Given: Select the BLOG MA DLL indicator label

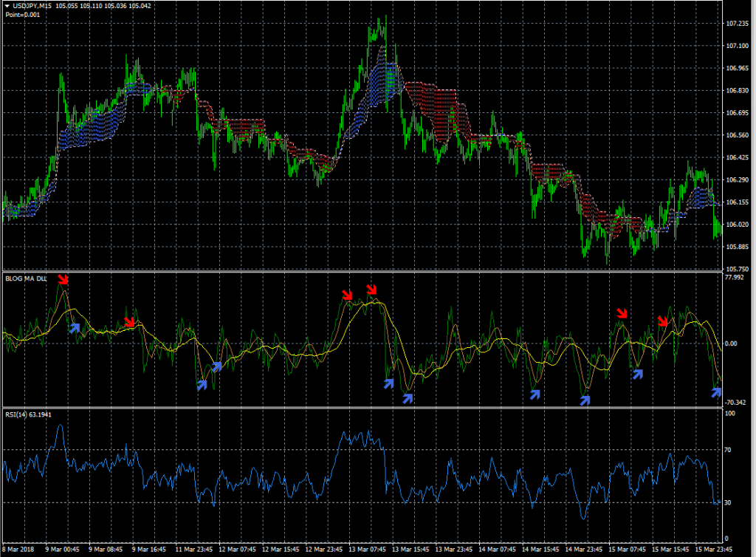Looking at the screenshot, I should pyautogui.click(x=26, y=278).
